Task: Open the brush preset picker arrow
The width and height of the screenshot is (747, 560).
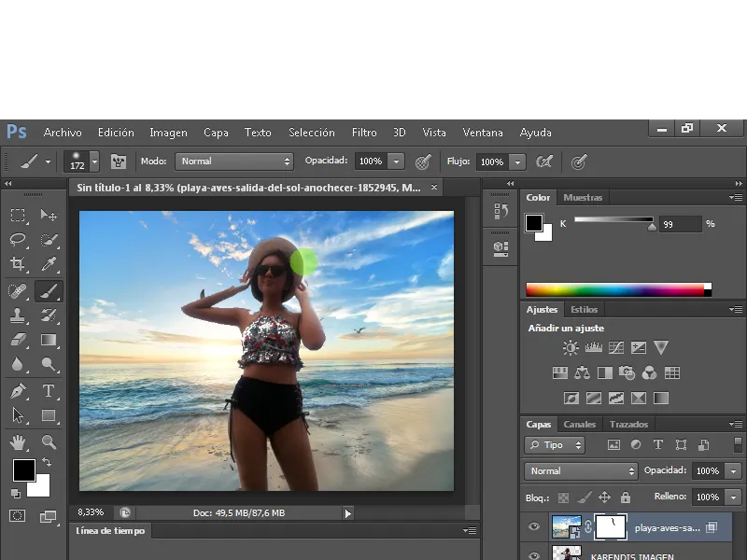Action: pos(95,161)
